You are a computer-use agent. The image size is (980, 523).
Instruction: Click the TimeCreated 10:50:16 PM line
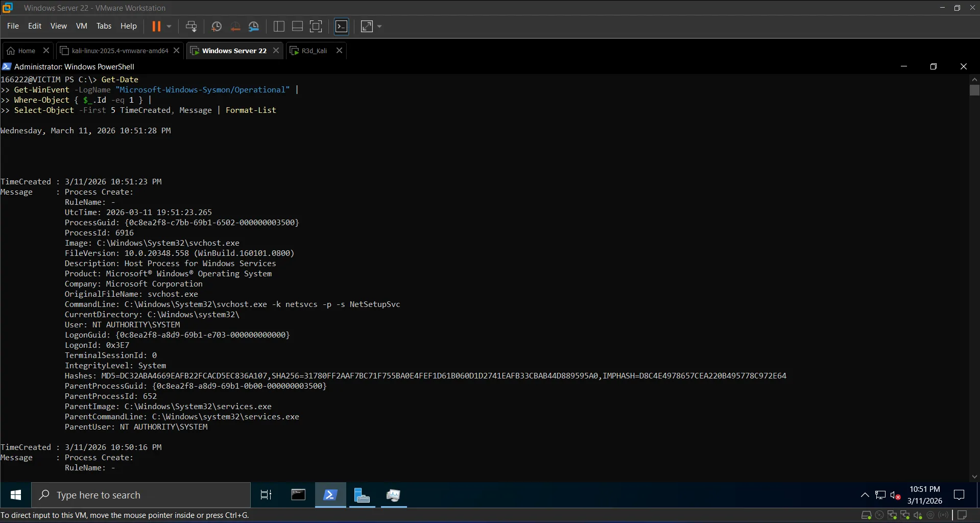point(81,447)
